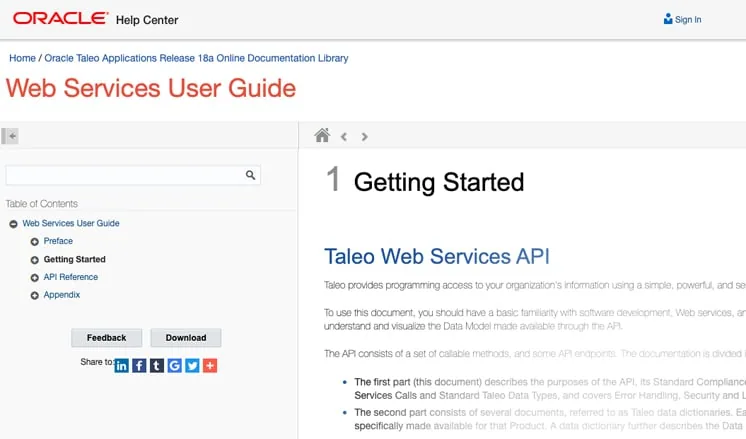Click the Web Services User Guide title
746x439 pixels.
(x=151, y=88)
